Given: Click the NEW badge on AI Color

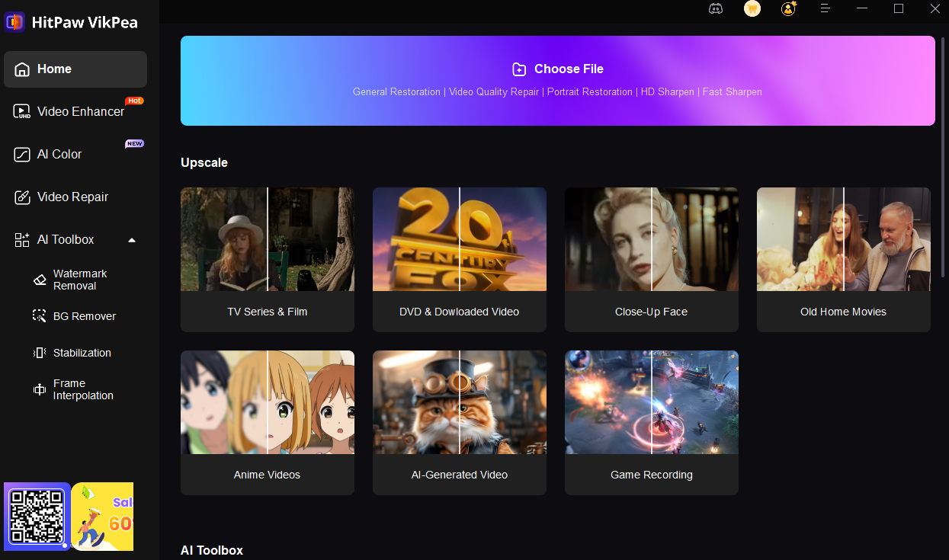Looking at the screenshot, I should (x=134, y=143).
